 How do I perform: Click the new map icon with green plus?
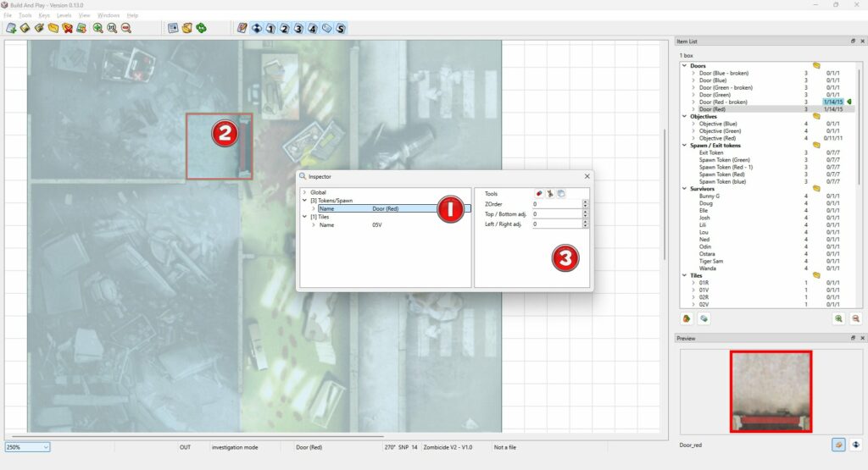(x=11, y=28)
